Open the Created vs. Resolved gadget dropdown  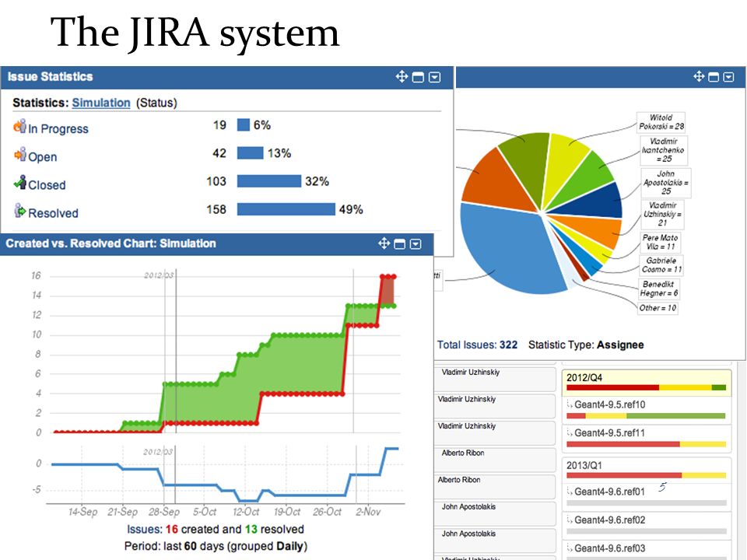click(x=416, y=244)
